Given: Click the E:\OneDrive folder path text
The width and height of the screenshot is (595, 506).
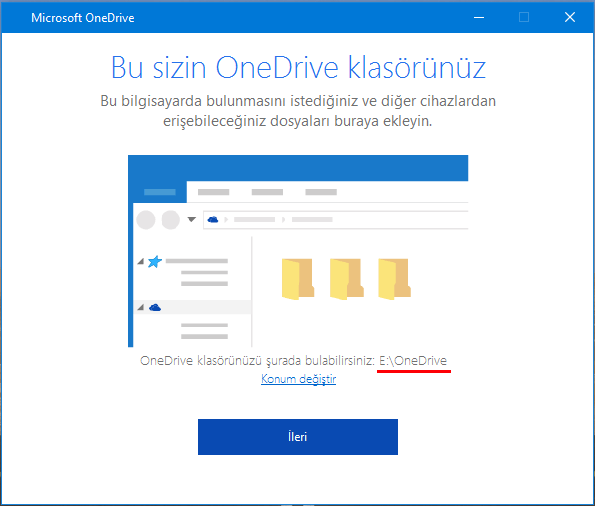Looking at the screenshot, I should point(413,360).
